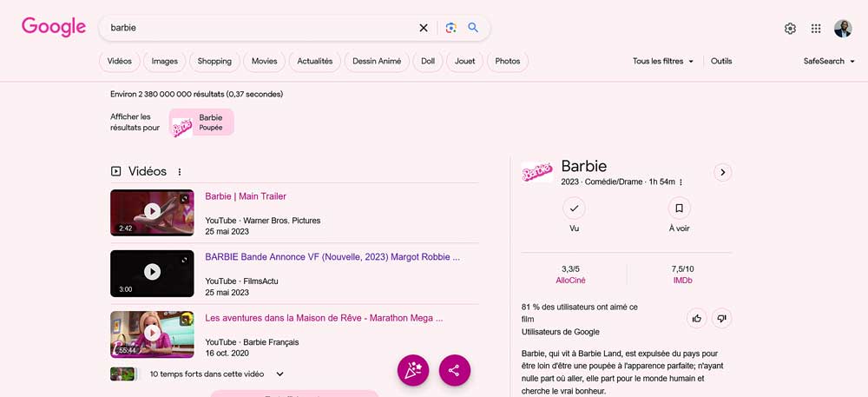The width and height of the screenshot is (868, 397).
Task: Submit search with magnifier icon
Action: point(473,28)
